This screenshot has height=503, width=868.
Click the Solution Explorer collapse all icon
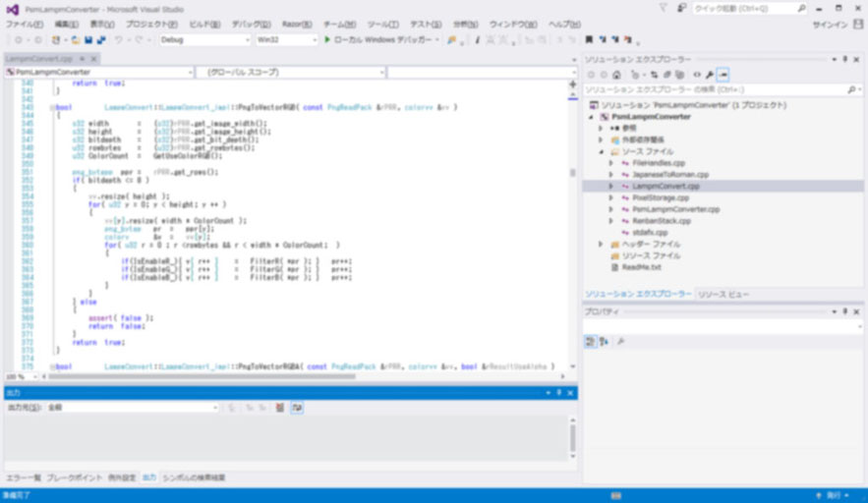pyautogui.click(x=667, y=75)
